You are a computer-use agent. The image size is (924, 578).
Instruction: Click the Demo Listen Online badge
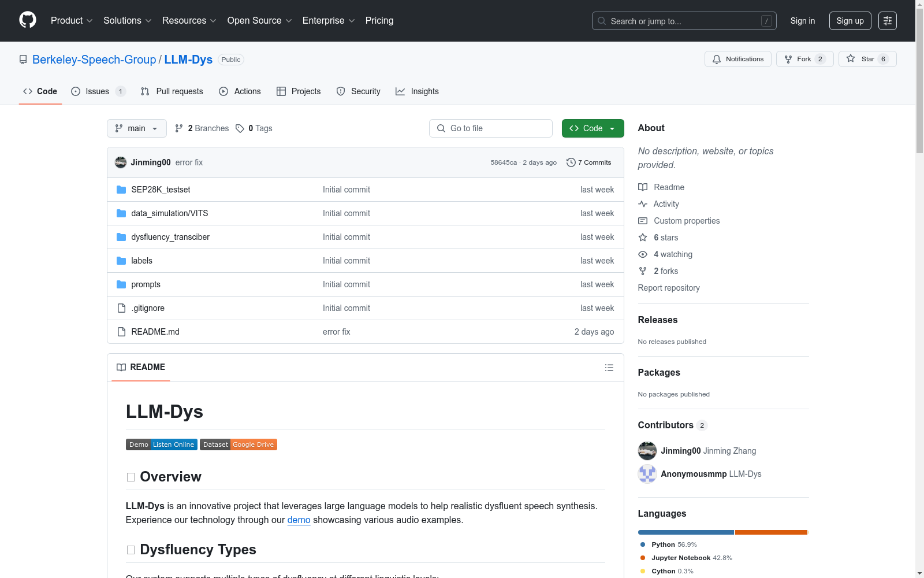click(x=162, y=444)
